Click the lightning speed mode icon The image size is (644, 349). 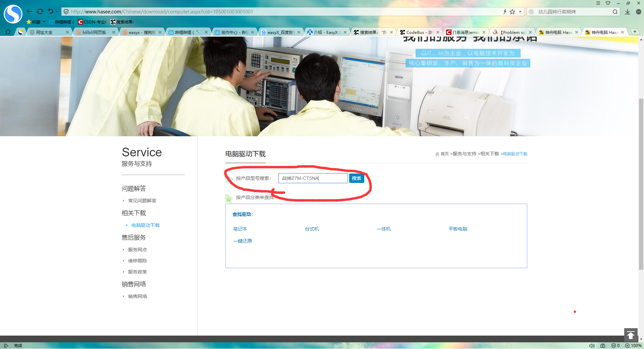(x=505, y=12)
